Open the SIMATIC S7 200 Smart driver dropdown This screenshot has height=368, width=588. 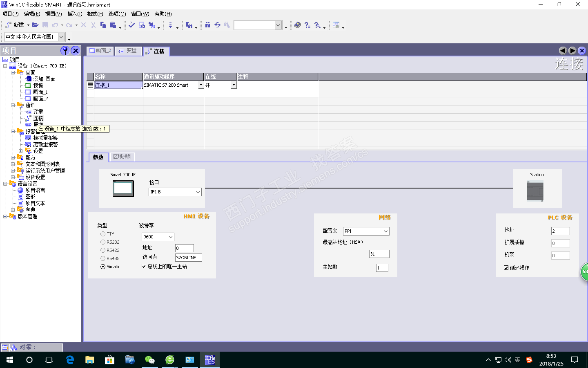click(201, 85)
